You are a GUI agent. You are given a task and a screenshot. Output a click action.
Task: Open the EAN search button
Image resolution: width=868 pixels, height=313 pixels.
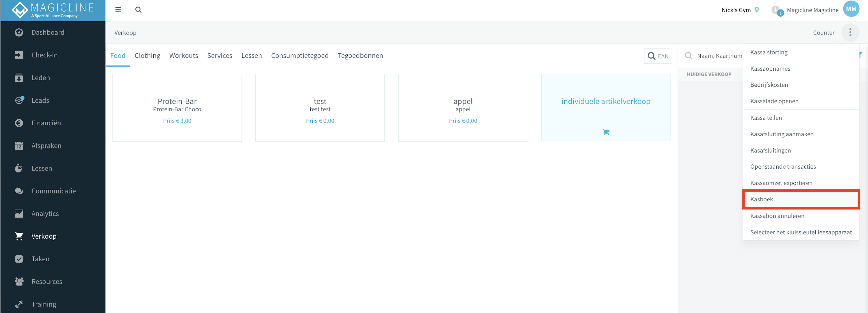click(x=657, y=56)
